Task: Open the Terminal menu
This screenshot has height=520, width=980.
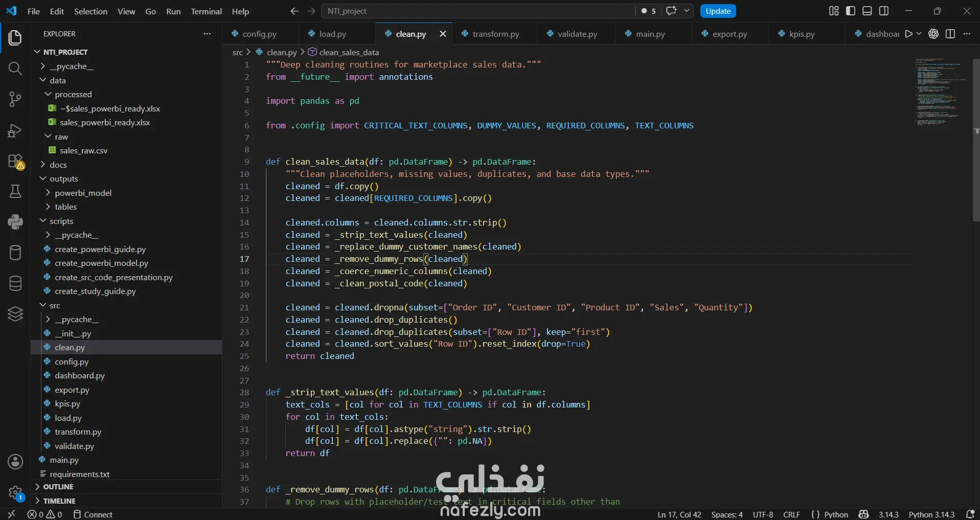Action: coord(206,11)
